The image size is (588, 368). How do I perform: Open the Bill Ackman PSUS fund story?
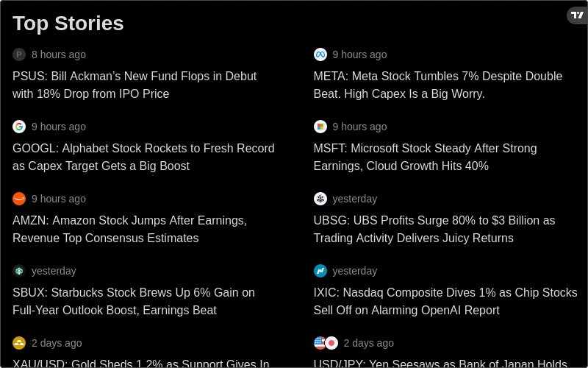point(135,85)
